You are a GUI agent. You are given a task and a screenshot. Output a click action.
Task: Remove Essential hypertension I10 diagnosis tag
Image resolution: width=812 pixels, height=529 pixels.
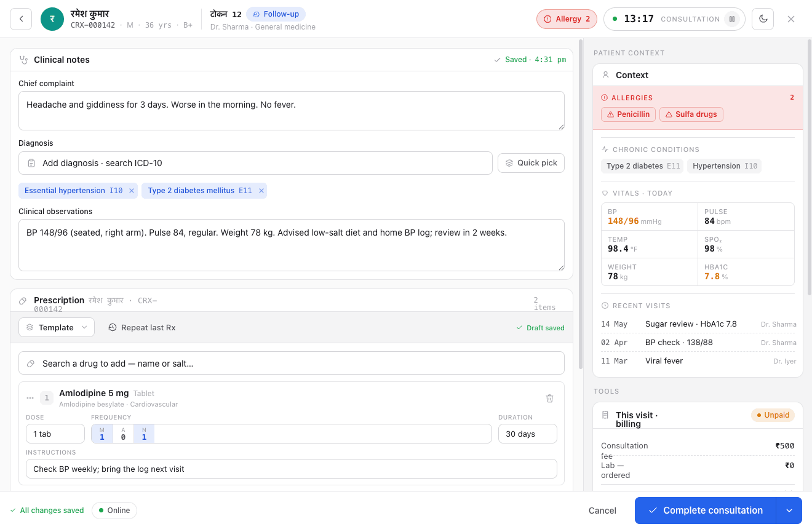pos(132,191)
